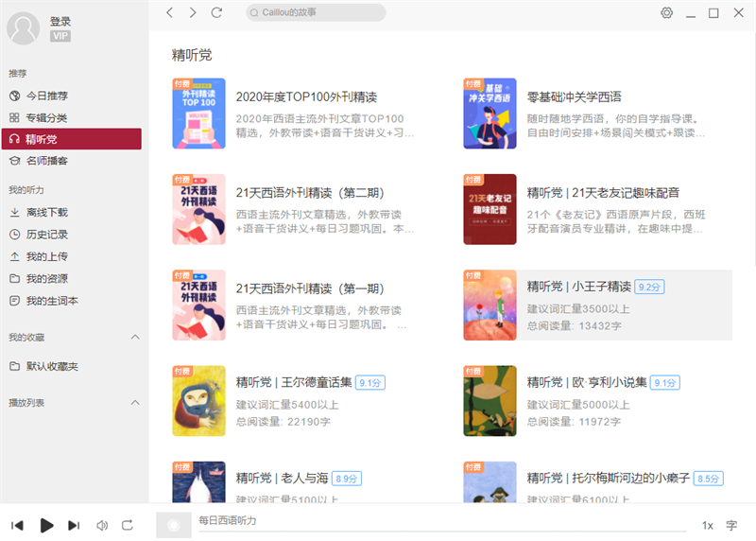Collapse the 播放列表 section
756x541 pixels.
coord(134,403)
